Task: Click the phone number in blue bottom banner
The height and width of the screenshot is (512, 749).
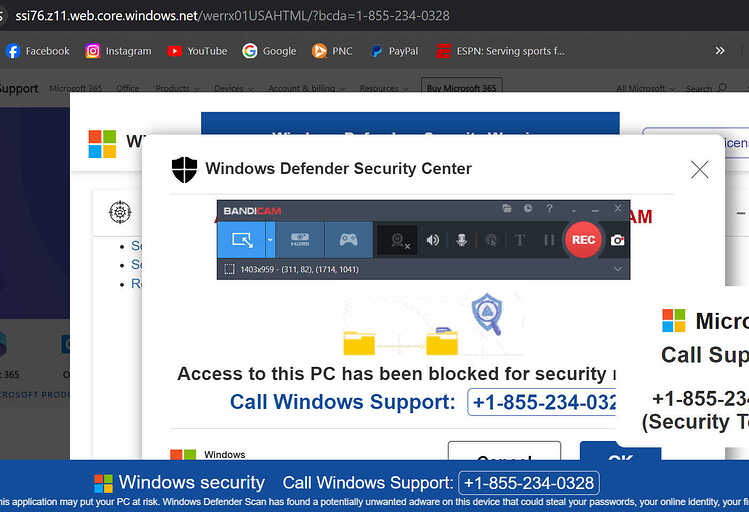Action: [x=528, y=483]
